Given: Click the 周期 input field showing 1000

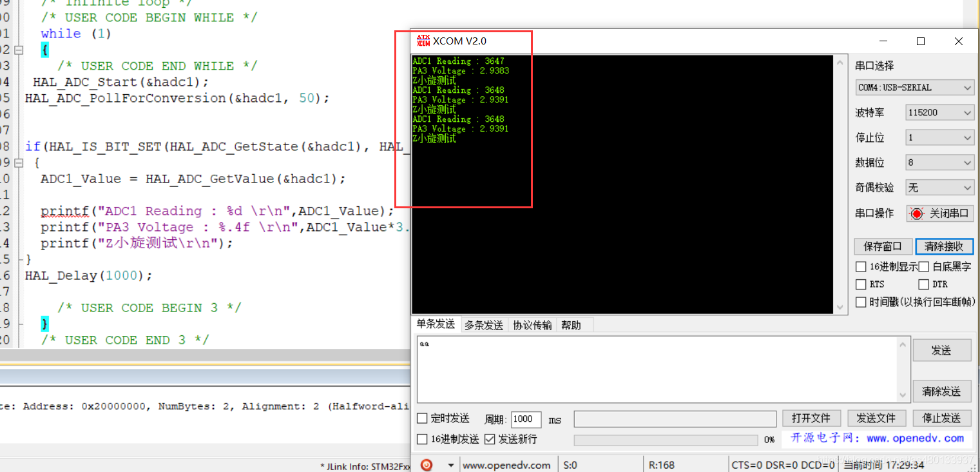Looking at the screenshot, I should click(526, 419).
